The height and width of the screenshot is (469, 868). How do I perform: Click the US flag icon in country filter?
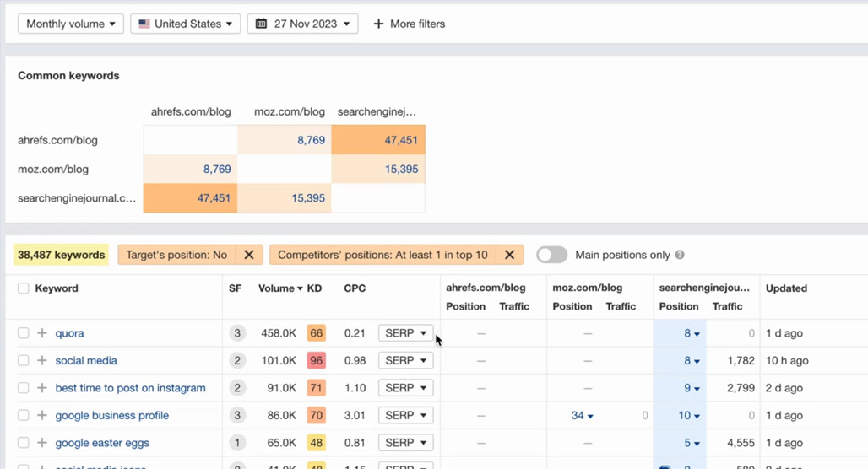[x=144, y=24]
